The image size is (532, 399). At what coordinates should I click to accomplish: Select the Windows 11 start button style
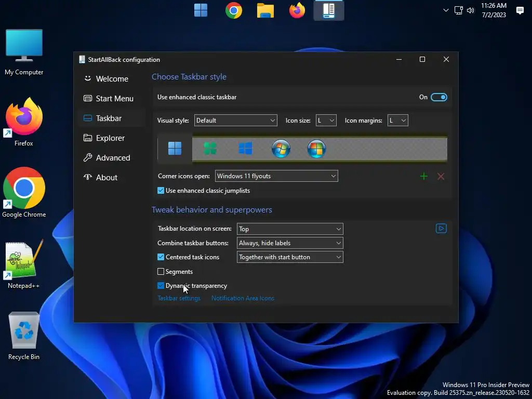point(175,148)
